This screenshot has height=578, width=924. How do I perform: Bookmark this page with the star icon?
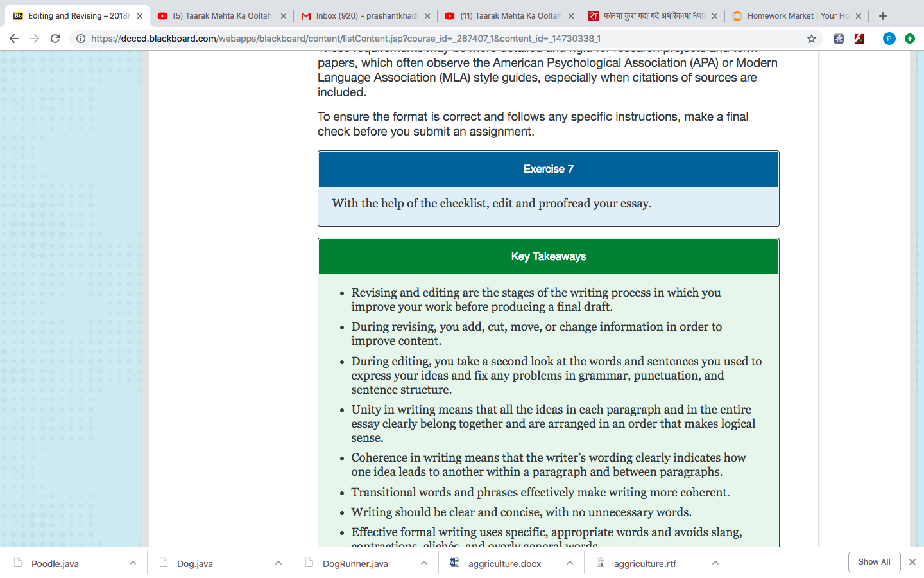(x=812, y=39)
